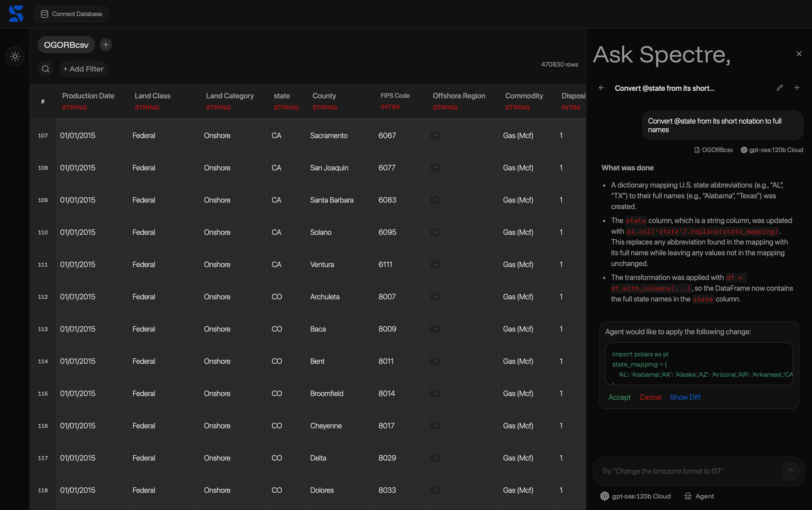812x510 pixels.
Task: Click the Spectre logo icon
Action: point(16,14)
